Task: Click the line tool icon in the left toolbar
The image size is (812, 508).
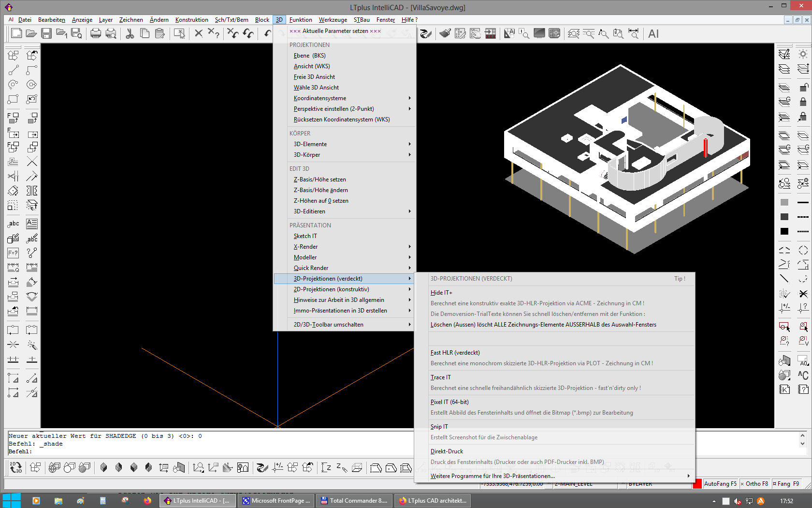Action: (13, 70)
